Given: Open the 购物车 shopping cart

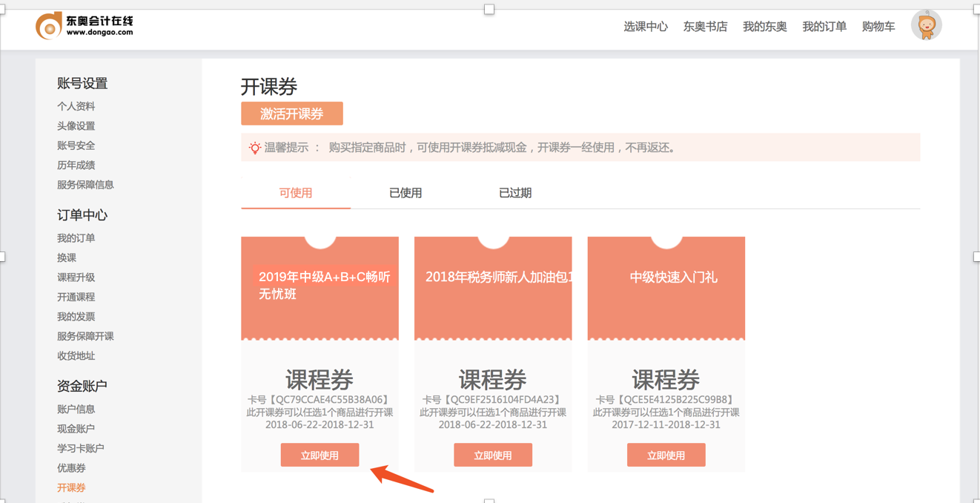Looking at the screenshot, I should 878,25.
